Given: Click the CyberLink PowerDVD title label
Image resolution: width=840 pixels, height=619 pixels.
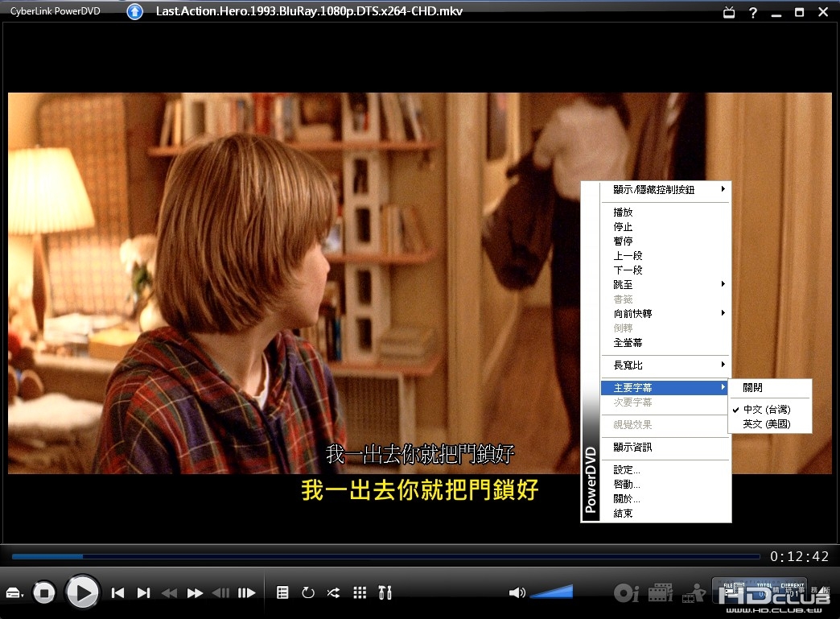Looking at the screenshot, I should click(56, 11).
